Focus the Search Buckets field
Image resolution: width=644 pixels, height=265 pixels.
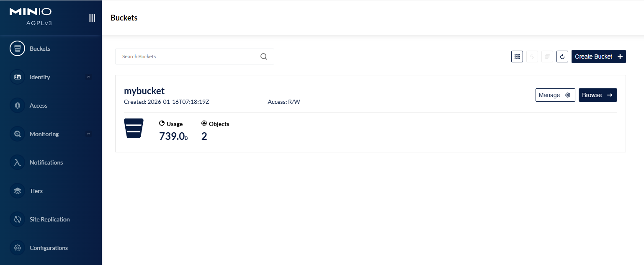pyautogui.click(x=194, y=57)
